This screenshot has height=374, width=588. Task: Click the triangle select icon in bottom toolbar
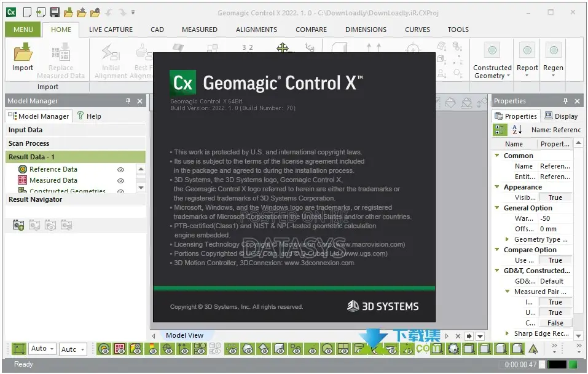point(533,349)
